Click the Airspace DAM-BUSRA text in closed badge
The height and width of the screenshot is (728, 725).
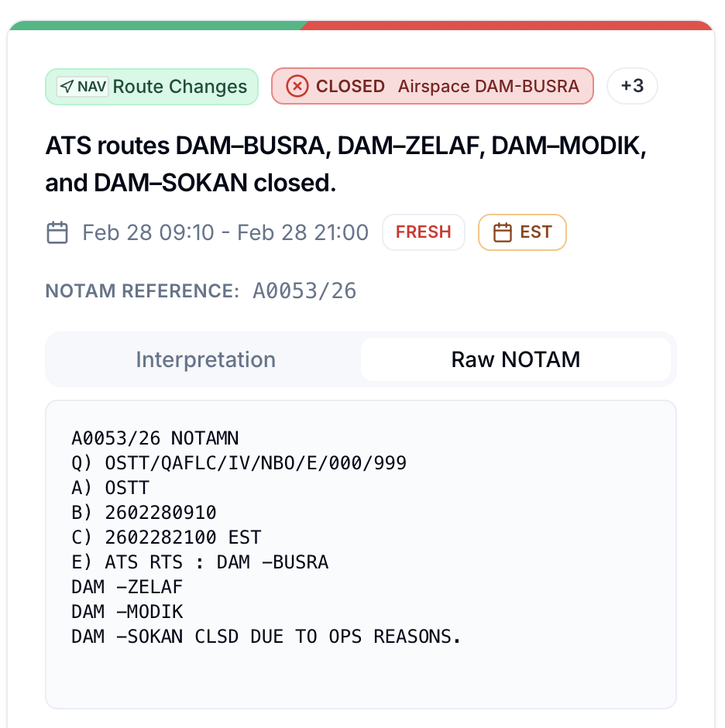click(488, 87)
